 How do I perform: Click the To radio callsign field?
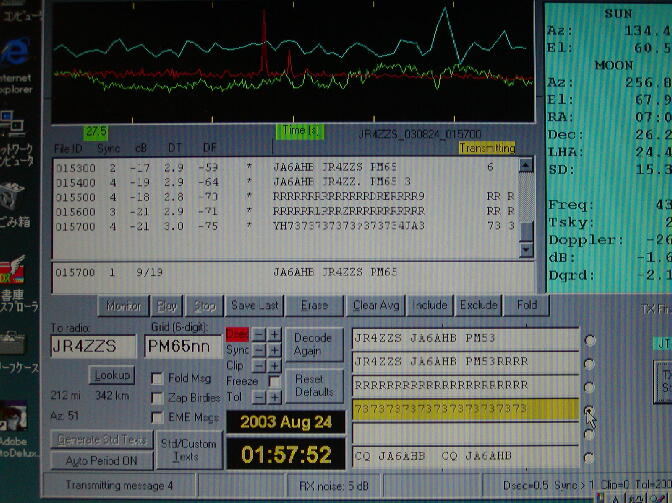click(93, 346)
